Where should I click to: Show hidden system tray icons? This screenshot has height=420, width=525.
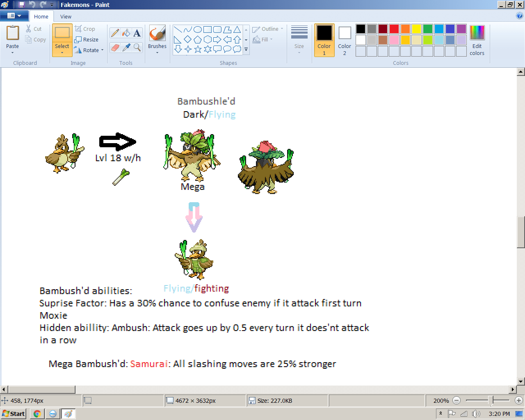click(x=441, y=413)
